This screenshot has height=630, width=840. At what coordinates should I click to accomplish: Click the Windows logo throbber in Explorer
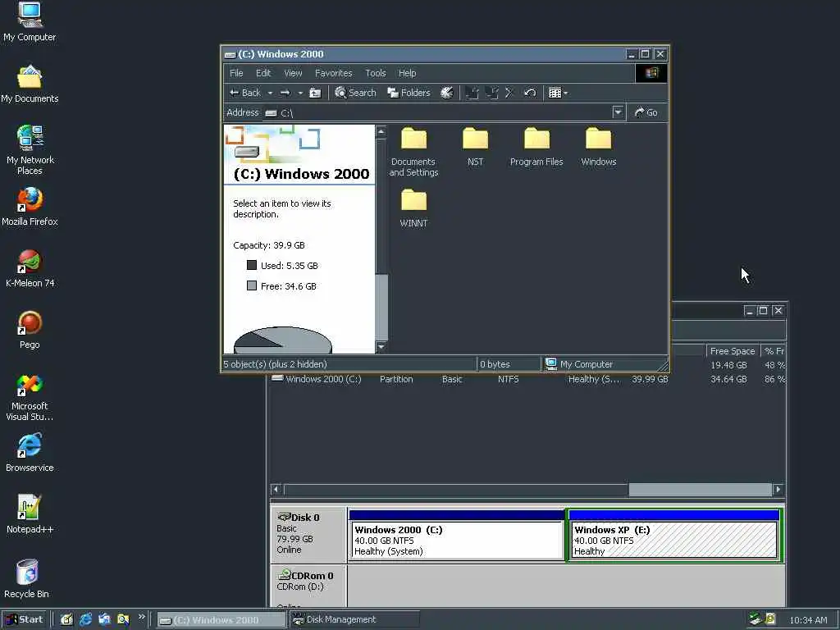[651, 73]
